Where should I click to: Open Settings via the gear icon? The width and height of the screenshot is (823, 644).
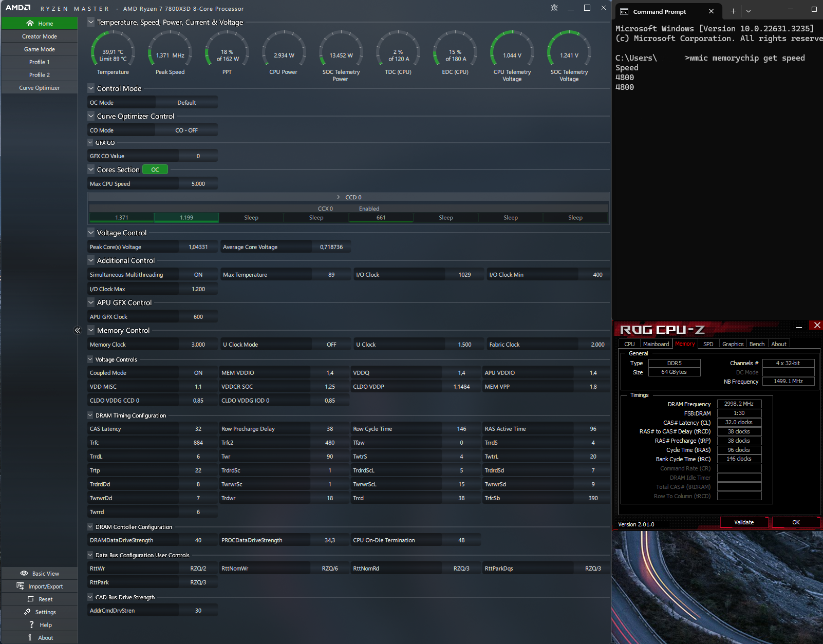(27, 612)
